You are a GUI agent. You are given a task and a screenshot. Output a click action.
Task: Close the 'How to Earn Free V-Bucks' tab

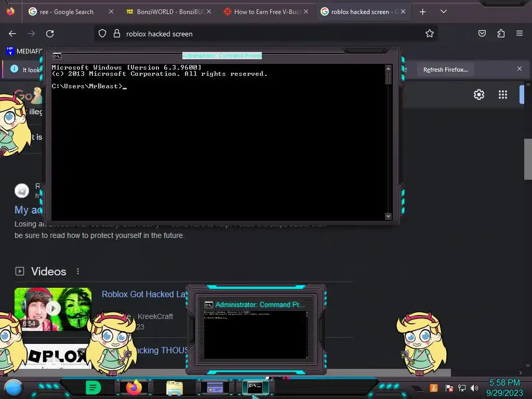point(306,11)
